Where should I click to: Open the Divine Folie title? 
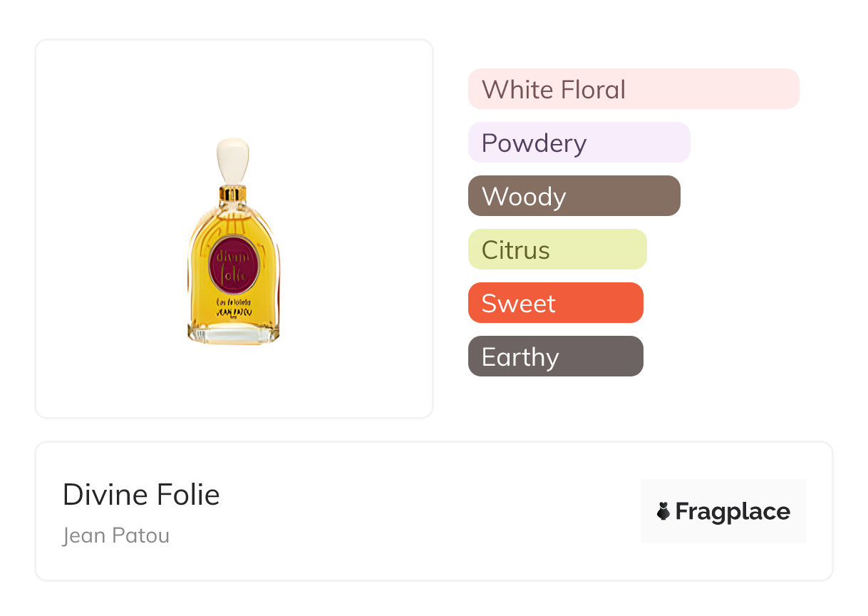coord(141,494)
